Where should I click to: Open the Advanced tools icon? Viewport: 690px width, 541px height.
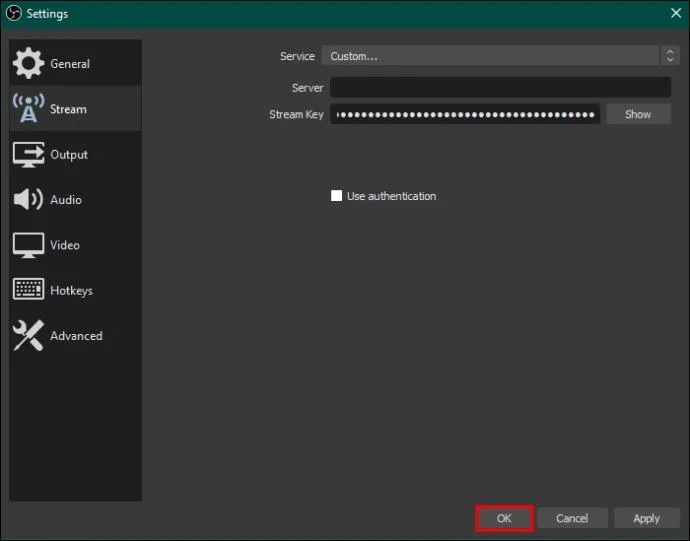pos(29,335)
